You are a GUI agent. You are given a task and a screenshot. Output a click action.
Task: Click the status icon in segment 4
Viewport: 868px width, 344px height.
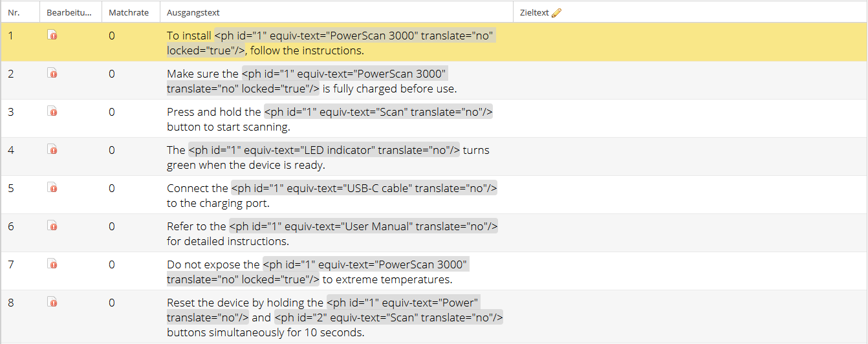(x=52, y=149)
